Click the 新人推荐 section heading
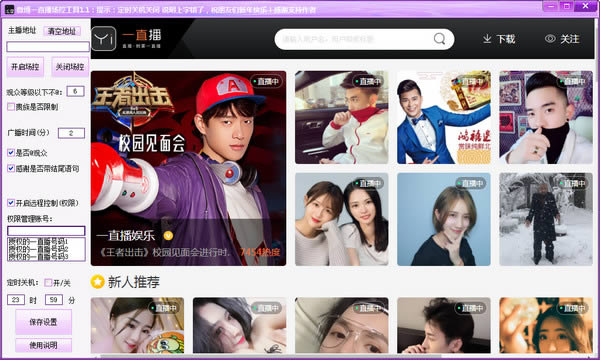This screenshot has height=360, width=600. click(134, 282)
